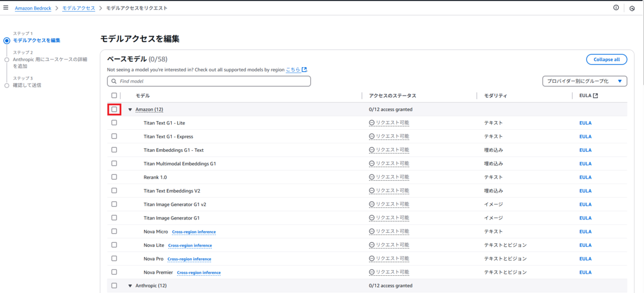Image resolution: width=644 pixels, height=293 pixels.
Task: Select step 3 確認して送信 in wizard
Action: 27,85
